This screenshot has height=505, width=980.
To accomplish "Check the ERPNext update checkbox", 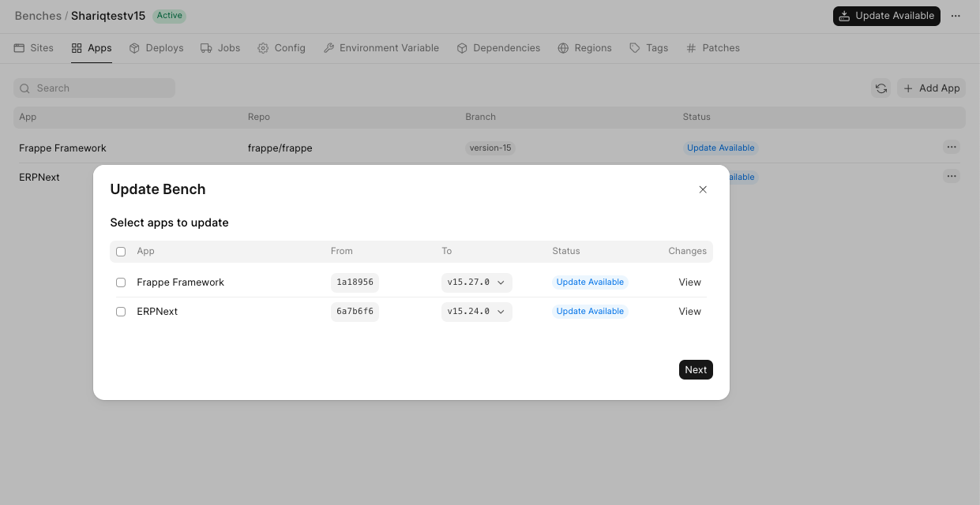I will 121,312.
